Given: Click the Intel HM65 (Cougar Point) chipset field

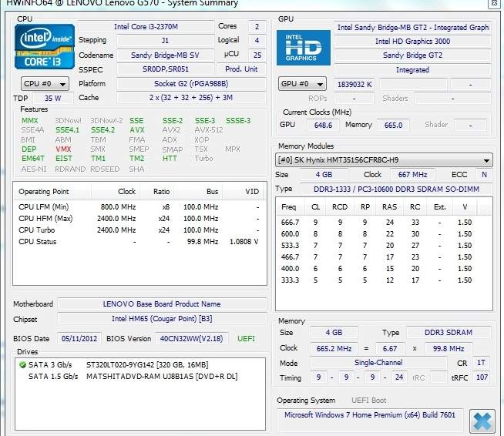Looking at the screenshot, I should [x=162, y=319].
